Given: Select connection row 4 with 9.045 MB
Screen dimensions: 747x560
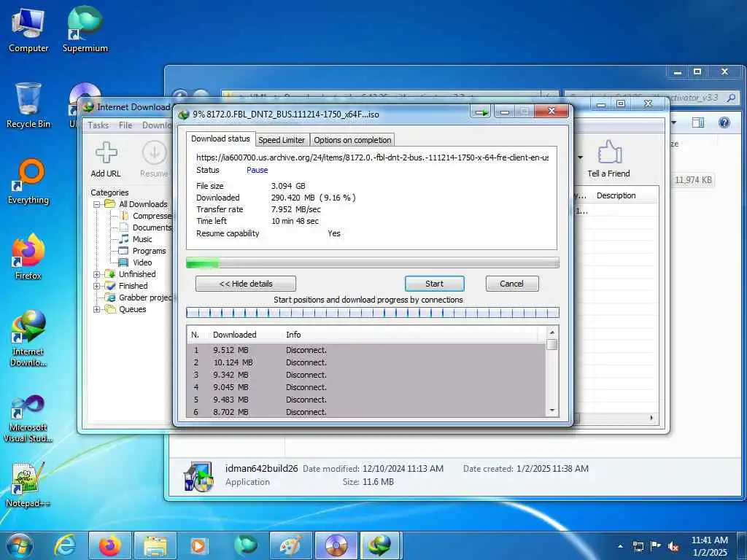Looking at the screenshot, I should [x=367, y=388].
